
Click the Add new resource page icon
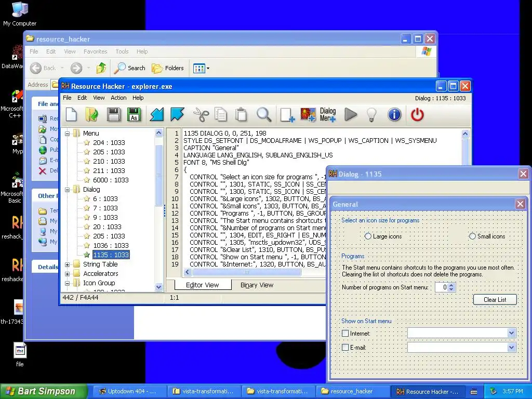coord(287,114)
